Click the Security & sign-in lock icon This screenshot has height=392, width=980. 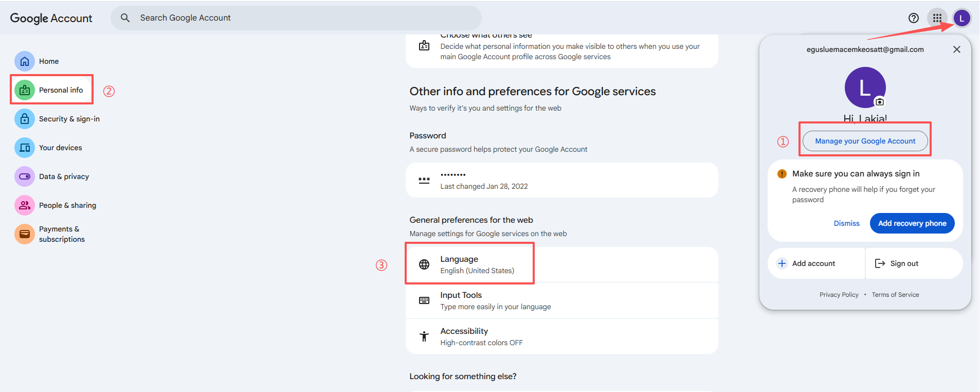click(x=25, y=119)
